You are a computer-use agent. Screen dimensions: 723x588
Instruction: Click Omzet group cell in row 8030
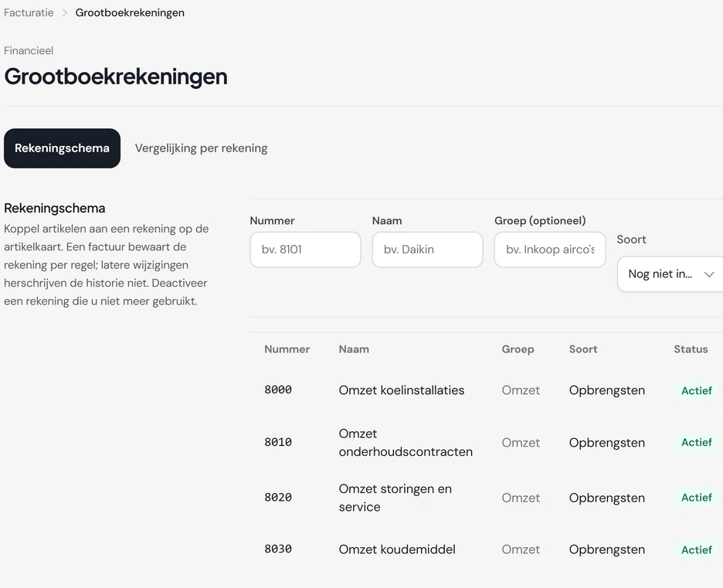[521, 549]
